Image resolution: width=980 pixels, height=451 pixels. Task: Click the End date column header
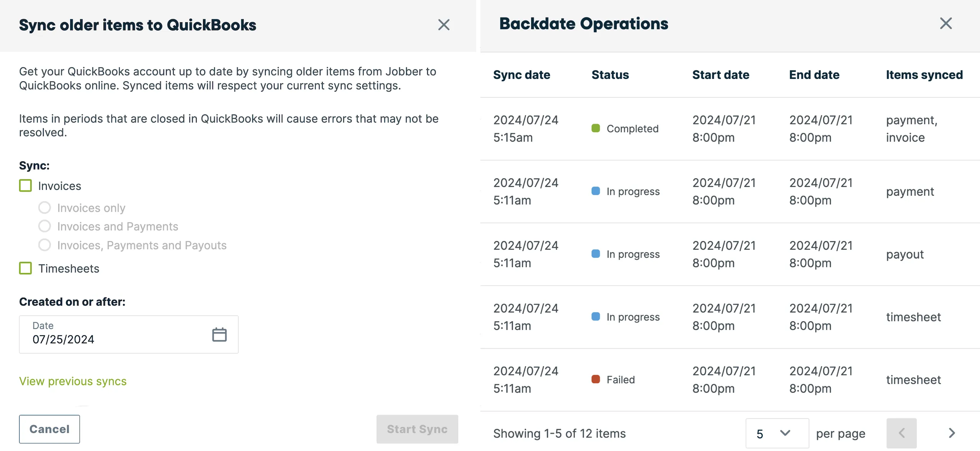point(814,75)
